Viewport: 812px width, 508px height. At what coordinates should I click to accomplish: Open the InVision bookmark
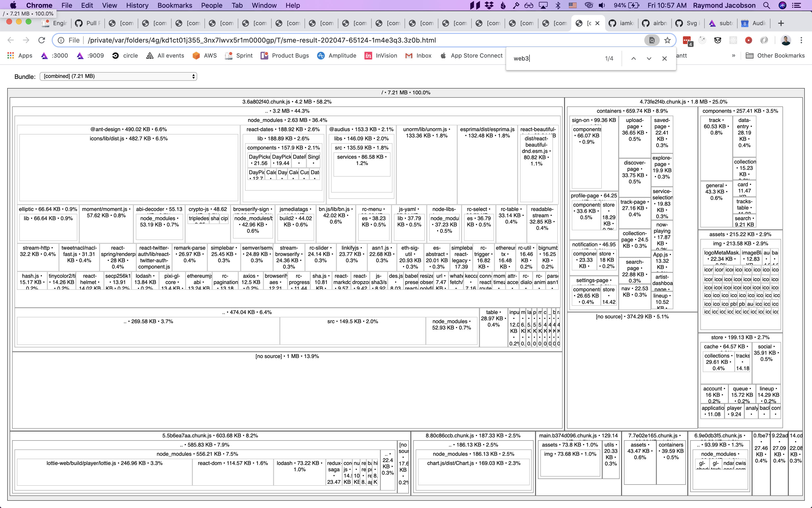click(380, 55)
